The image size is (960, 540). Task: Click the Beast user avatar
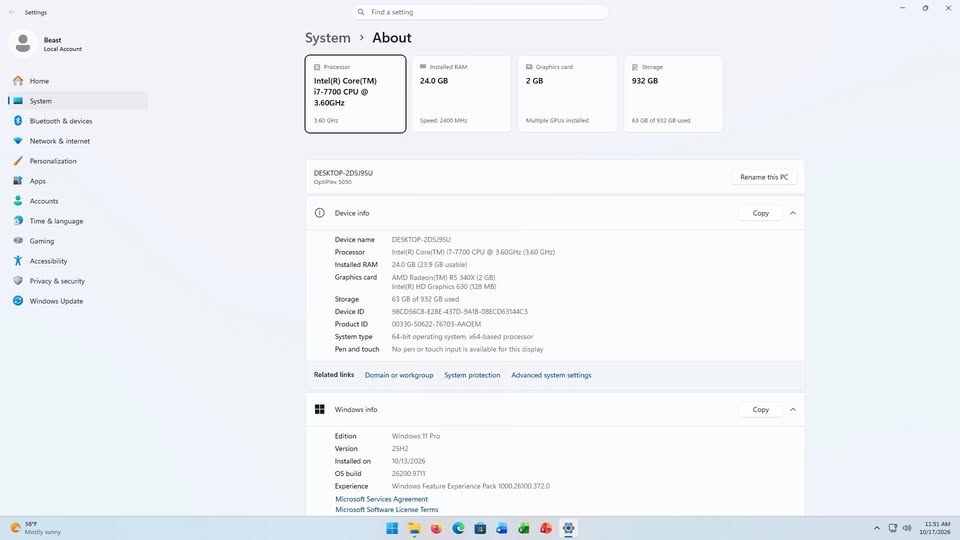[x=23, y=43]
